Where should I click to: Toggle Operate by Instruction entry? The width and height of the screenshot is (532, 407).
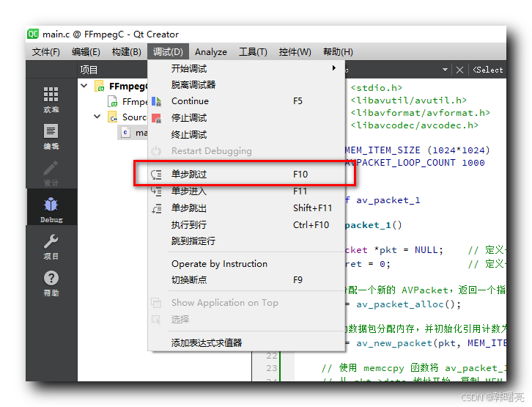[x=246, y=264]
